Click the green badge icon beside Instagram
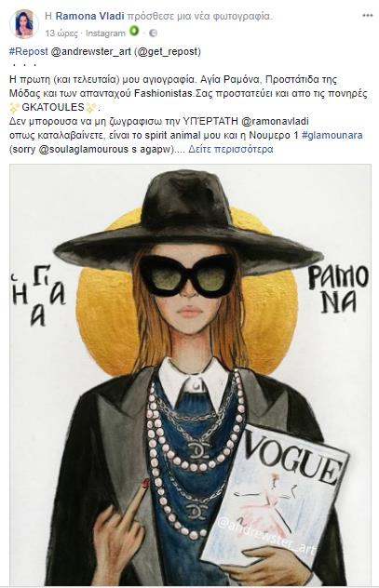Viewport: 379px width, 588px height. pyautogui.click(x=134, y=31)
